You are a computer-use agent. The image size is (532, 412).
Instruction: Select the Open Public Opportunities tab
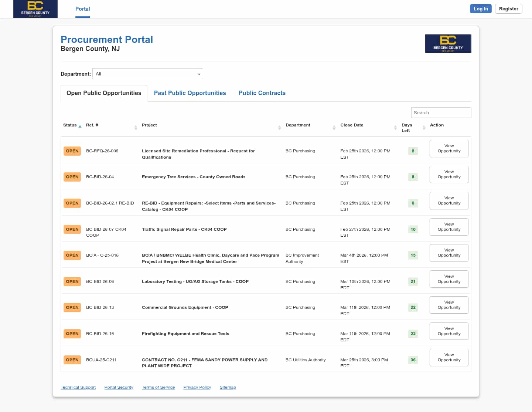[104, 93]
